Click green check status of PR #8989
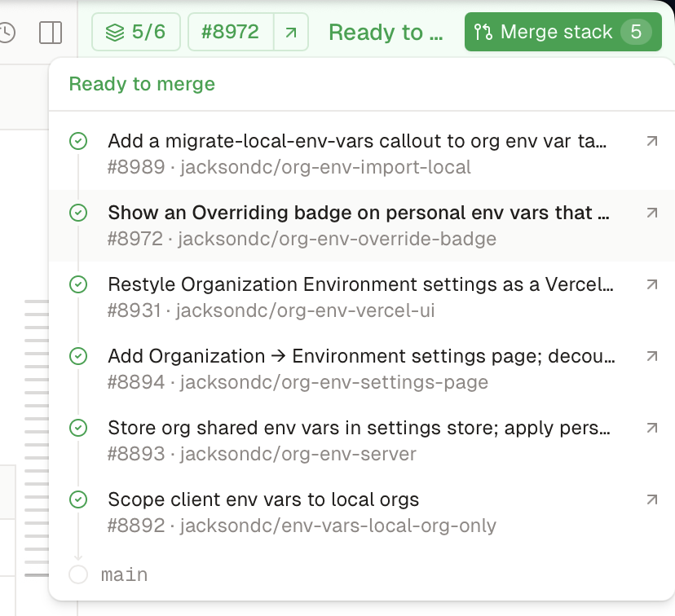 tap(78, 141)
